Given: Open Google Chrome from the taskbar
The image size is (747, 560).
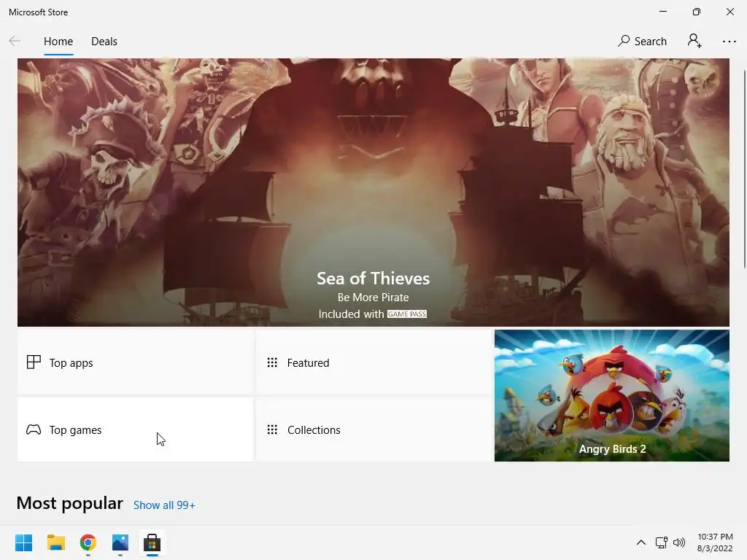Looking at the screenshot, I should (x=88, y=542).
